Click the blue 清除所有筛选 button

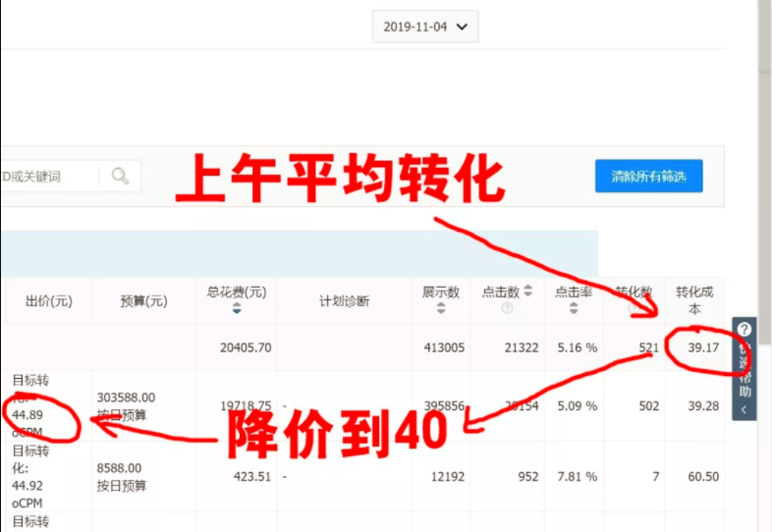pos(648,176)
